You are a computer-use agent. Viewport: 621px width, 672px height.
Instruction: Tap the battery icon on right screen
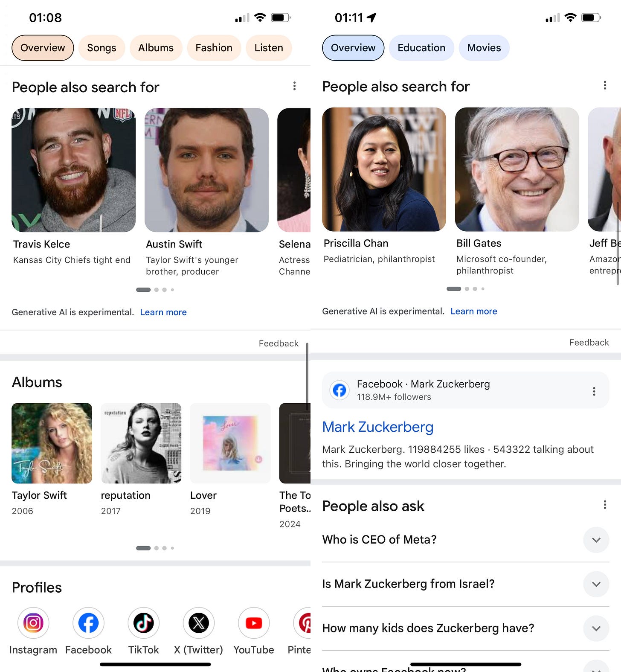[x=591, y=17]
